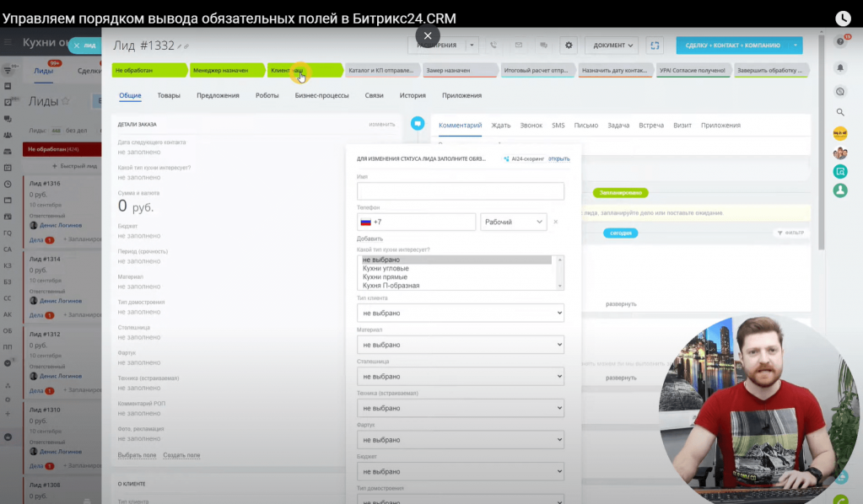Click the открыть link near AI24-скоринг
The width and height of the screenshot is (863, 504).
click(558, 158)
